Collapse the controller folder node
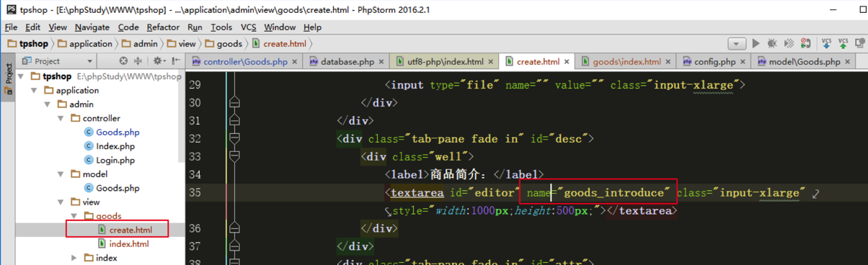868x265 pixels. [x=61, y=118]
